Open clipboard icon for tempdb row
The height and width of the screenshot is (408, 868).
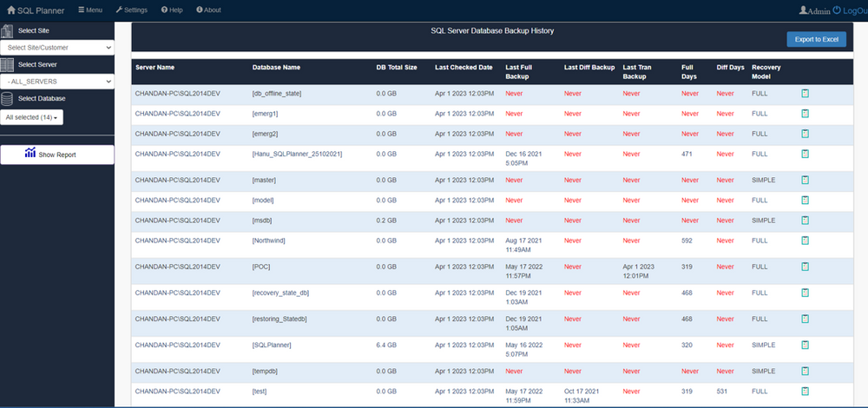[805, 371]
